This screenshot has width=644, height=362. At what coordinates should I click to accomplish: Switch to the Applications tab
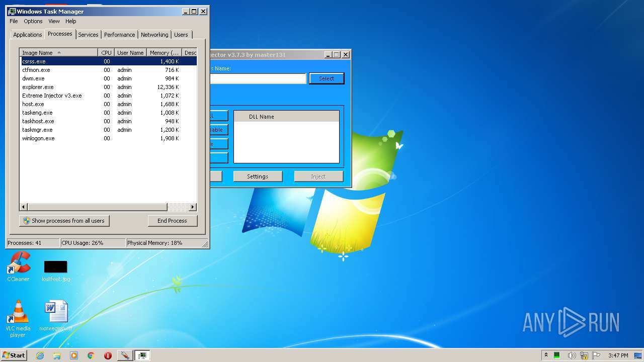pyautogui.click(x=27, y=35)
